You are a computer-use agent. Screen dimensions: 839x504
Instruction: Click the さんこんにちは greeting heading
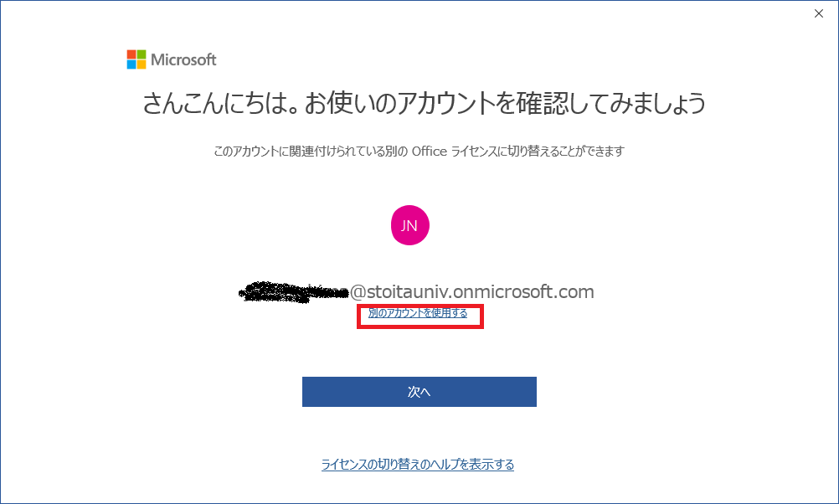(x=424, y=103)
